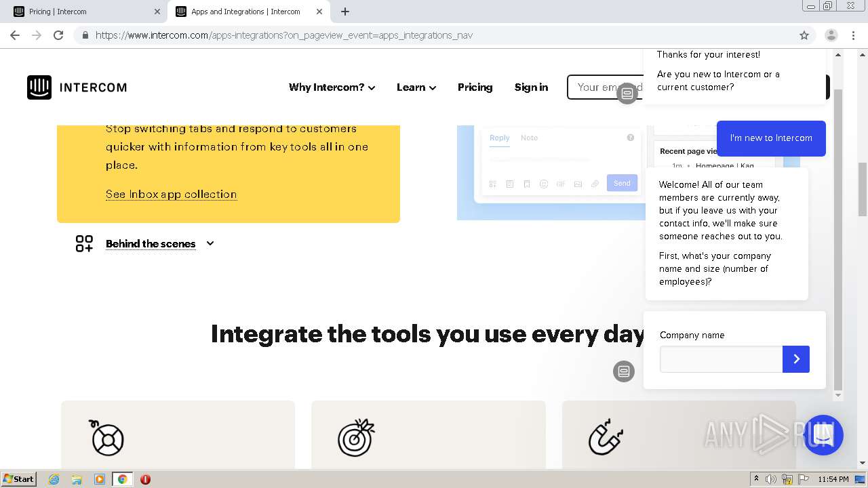Click the Behind the scenes apps icon
Image resolution: width=868 pixels, height=488 pixels.
coord(84,244)
